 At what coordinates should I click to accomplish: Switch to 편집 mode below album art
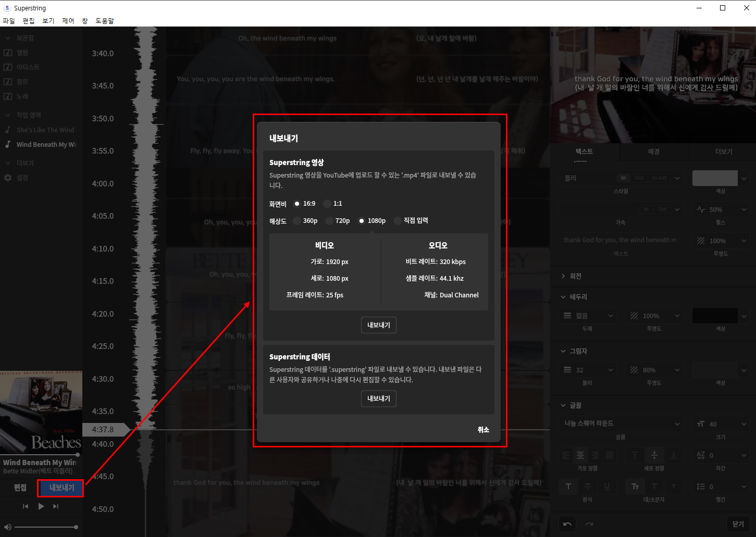[20, 488]
